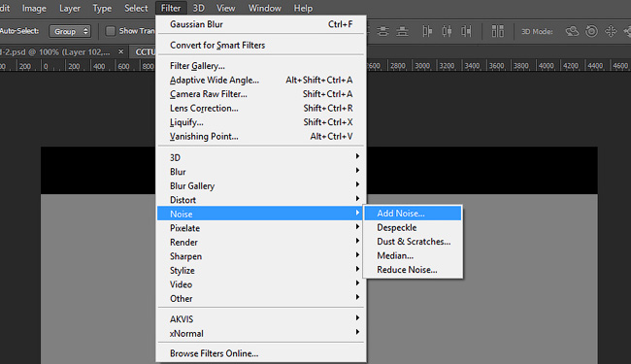The image size is (631, 364).
Task: Expand the Distort submenu
Action: 261,200
